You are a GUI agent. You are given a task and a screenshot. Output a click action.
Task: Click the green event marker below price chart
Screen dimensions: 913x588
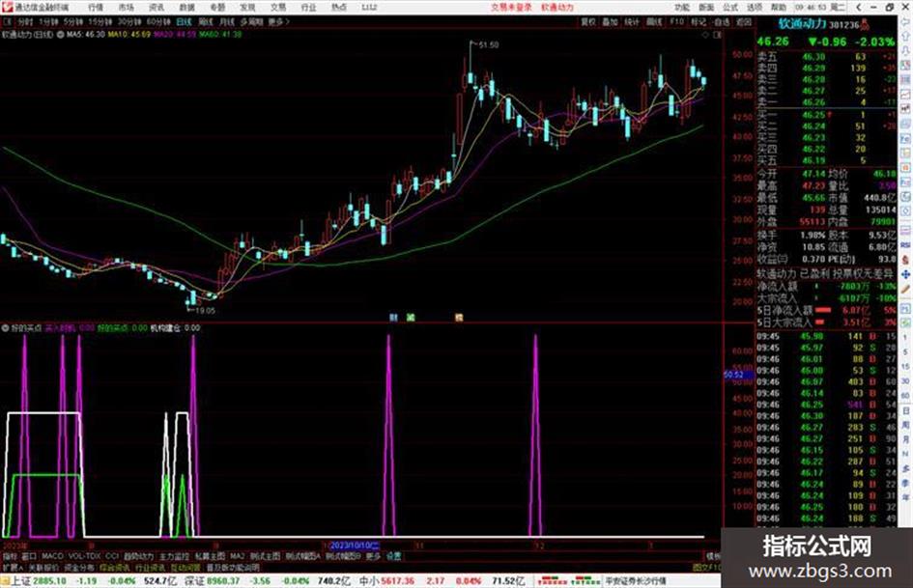click(x=411, y=318)
